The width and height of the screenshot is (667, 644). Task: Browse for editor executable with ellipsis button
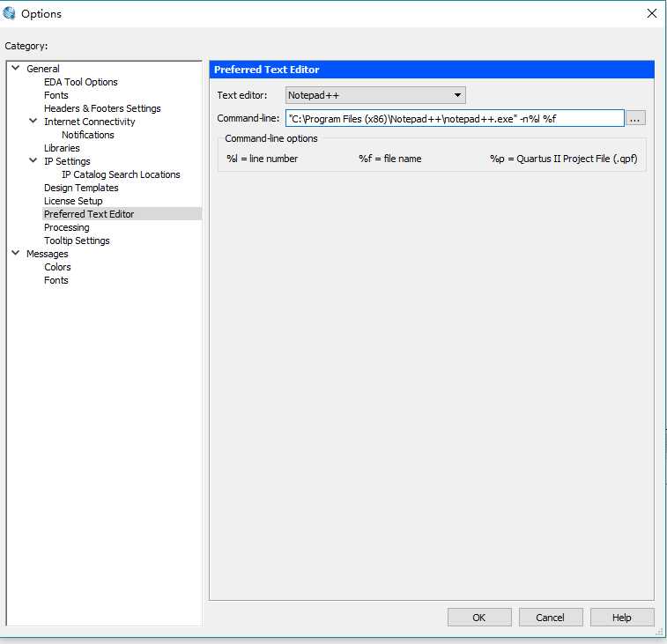[x=635, y=119]
